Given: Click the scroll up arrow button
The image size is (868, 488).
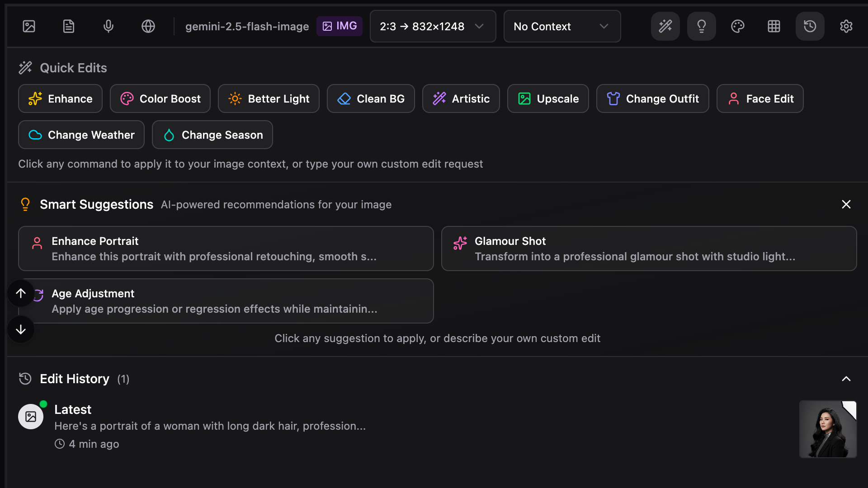Looking at the screenshot, I should pos(21,293).
